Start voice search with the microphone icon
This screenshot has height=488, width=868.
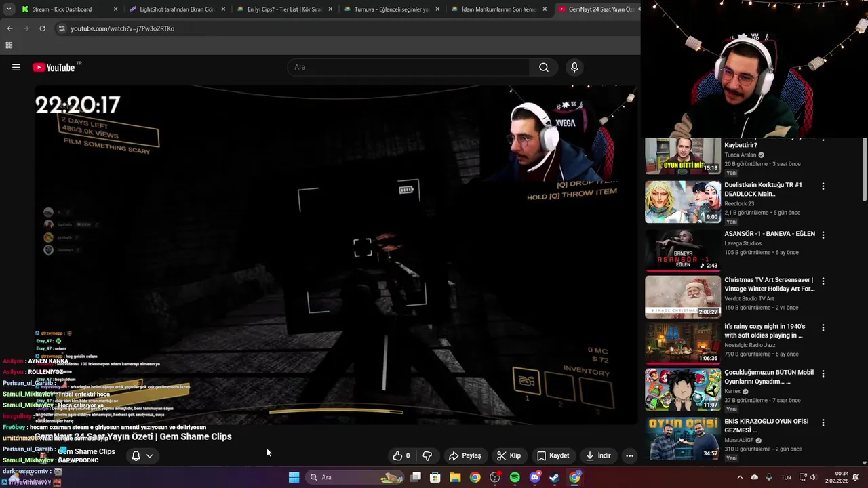coord(574,67)
